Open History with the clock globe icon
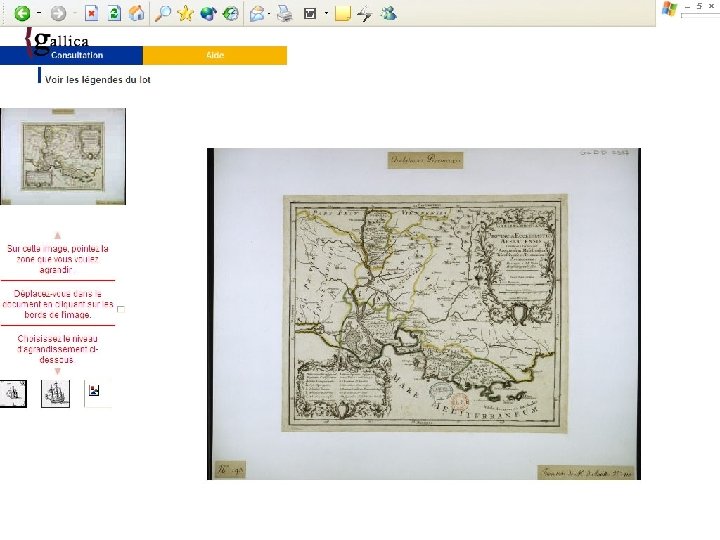This screenshot has width=720, height=540. (x=231, y=13)
